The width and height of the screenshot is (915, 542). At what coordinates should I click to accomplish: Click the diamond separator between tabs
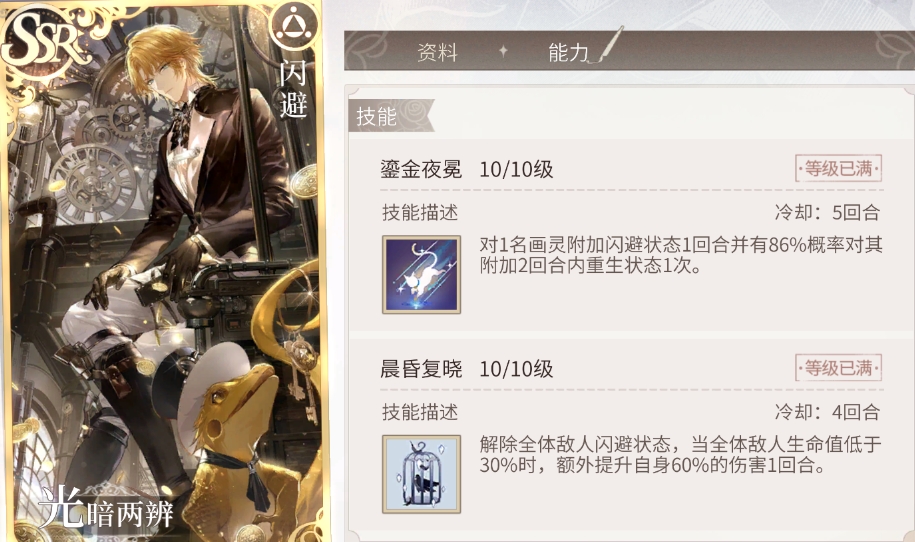[x=503, y=52]
